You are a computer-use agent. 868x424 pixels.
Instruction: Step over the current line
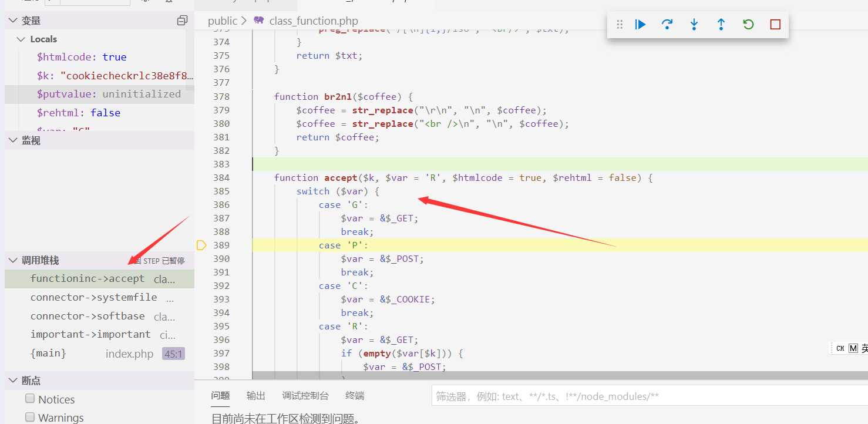tap(667, 25)
